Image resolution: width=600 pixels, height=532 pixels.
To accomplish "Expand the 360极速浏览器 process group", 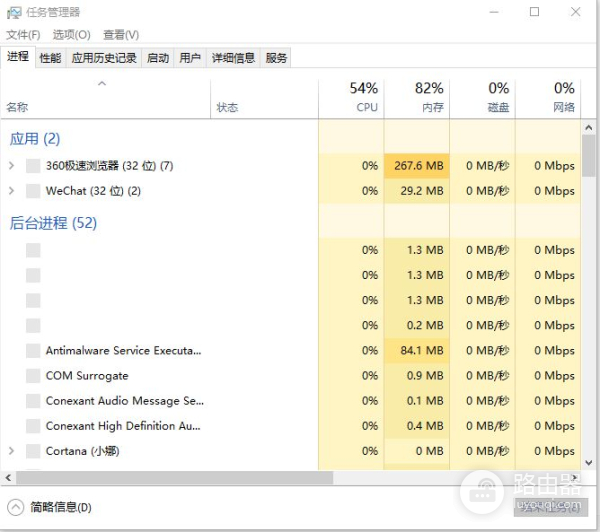I will pyautogui.click(x=11, y=166).
